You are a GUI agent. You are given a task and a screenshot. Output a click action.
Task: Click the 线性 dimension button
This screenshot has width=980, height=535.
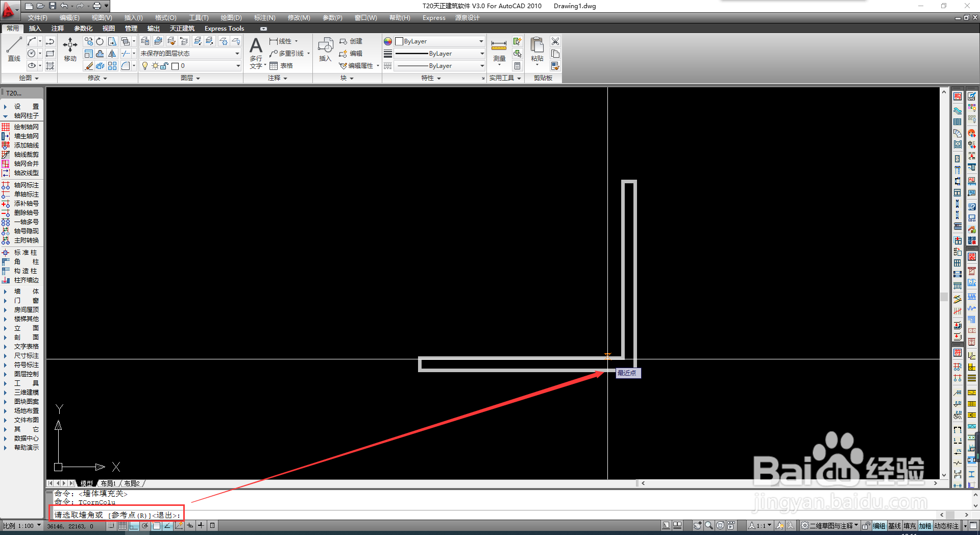[x=284, y=41]
